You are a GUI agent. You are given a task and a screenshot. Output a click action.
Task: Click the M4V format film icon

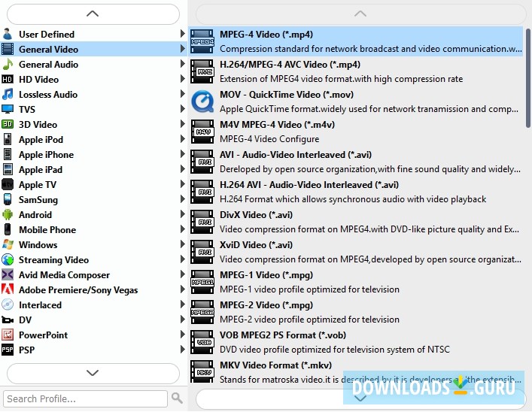(202, 132)
